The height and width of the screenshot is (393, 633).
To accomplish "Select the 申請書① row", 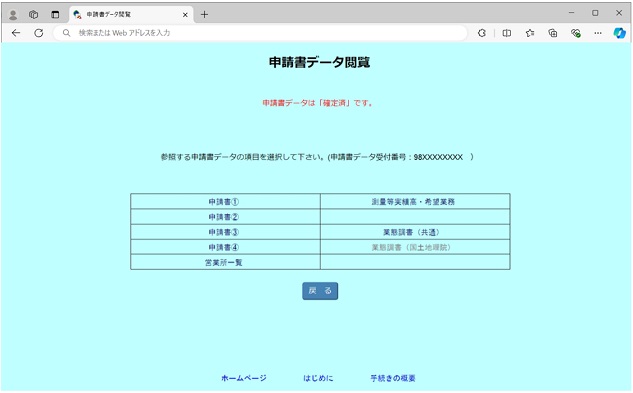I will 224,202.
